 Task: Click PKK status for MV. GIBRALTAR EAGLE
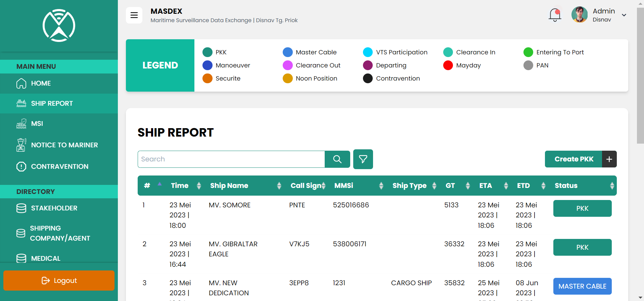(582, 247)
